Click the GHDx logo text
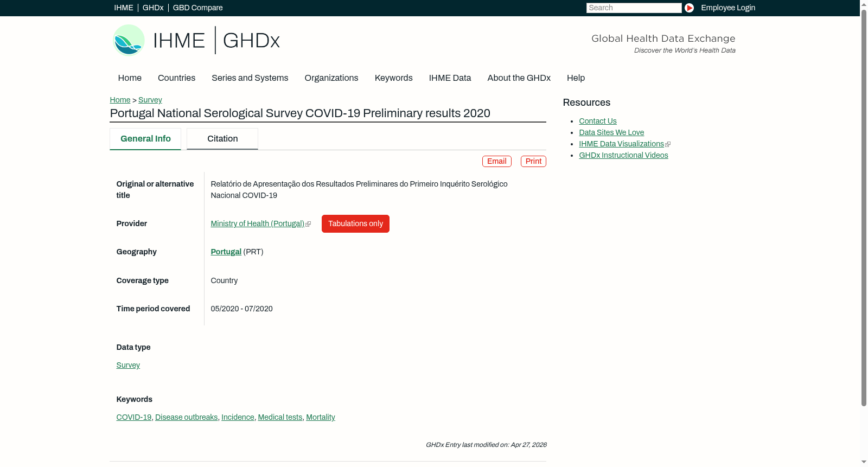The width and height of the screenshot is (868, 467). point(251,41)
